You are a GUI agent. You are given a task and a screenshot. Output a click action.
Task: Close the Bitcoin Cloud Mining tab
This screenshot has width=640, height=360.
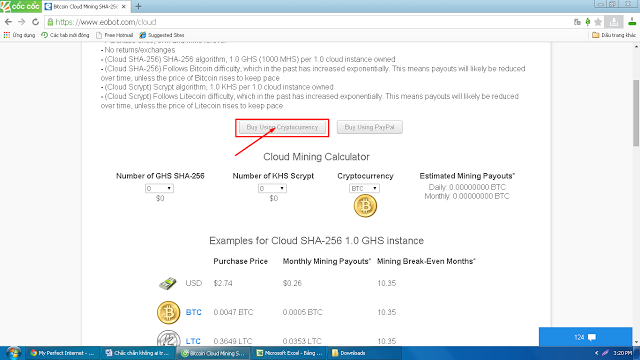tap(123, 7)
